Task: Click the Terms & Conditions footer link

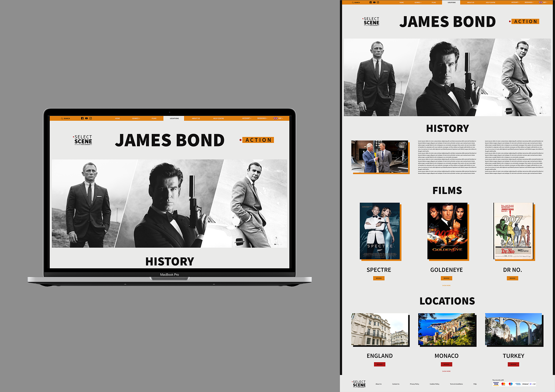Action: click(456, 384)
